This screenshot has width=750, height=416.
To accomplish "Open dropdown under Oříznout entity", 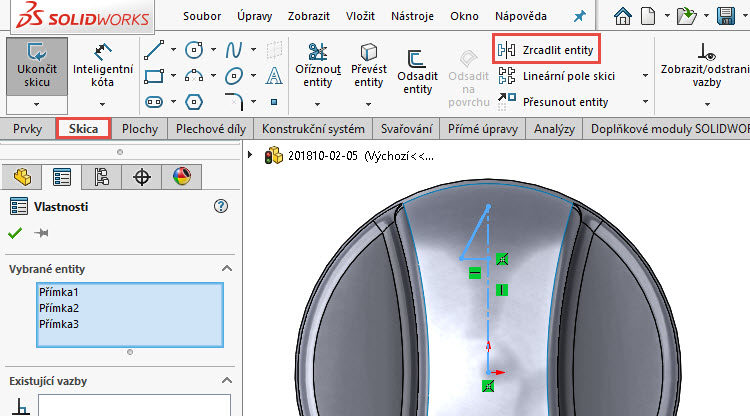I will [x=317, y=104].
